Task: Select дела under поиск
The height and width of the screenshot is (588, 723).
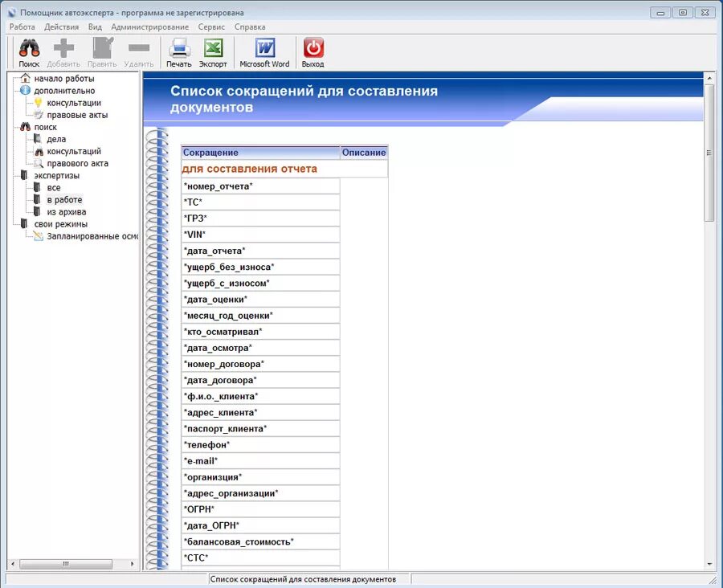Action: 56,139
